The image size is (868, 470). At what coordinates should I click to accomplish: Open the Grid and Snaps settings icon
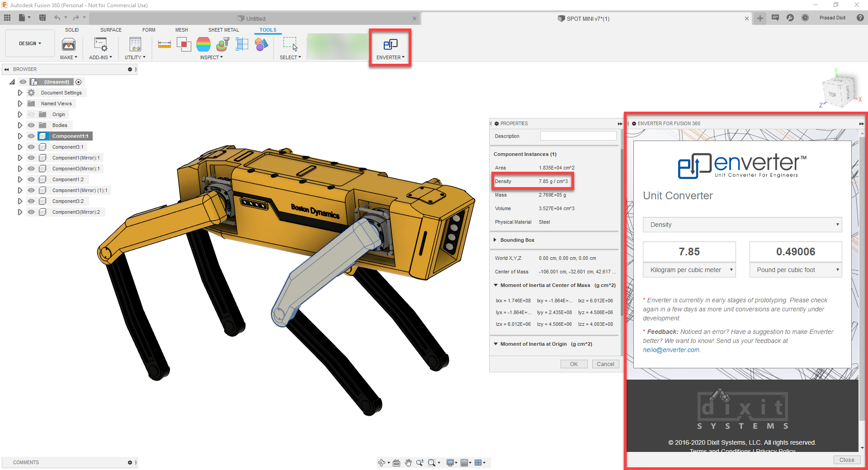point(464,462)
